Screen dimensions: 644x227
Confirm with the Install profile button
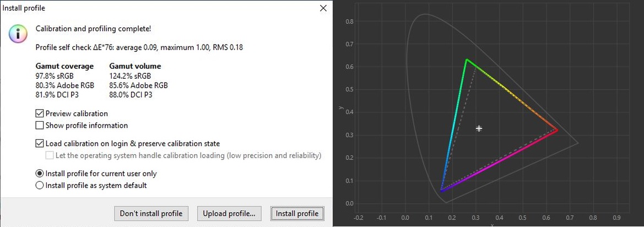click(x=297, y=213)
